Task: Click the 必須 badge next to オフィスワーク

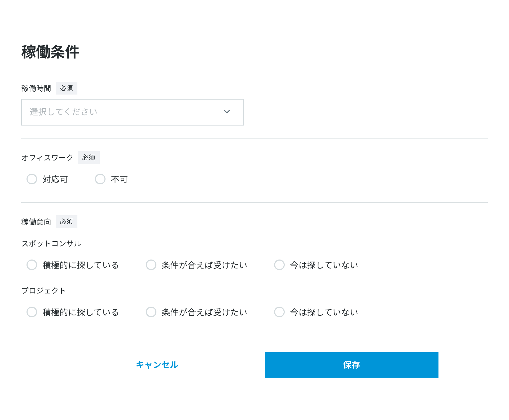Action: [89, 158]
